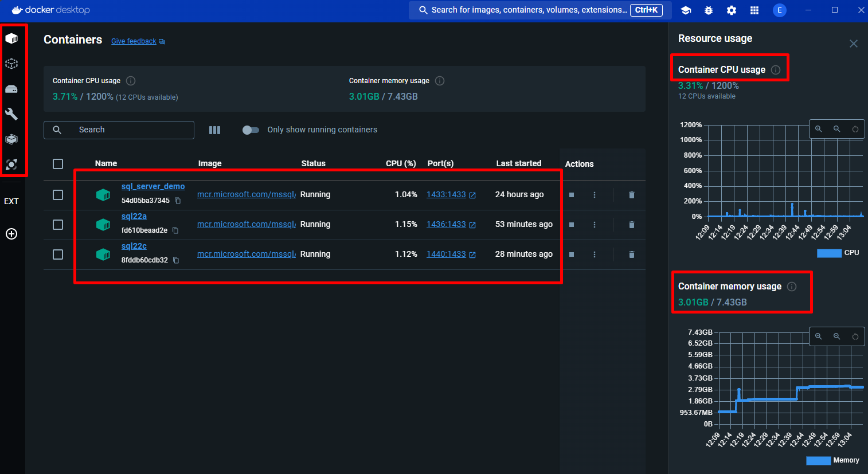Open port 1440:1433 in browser
This screenshot has height=474, width=868.
point(451,254)
